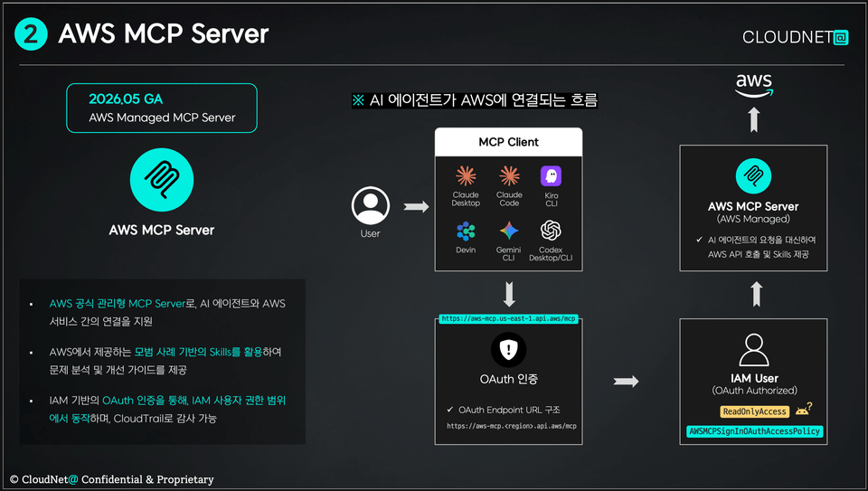Image resolution: width=868 pixels, height=491 pixels.
Task: Click the IAM User person icon
Action: click(x=754, y=350)
